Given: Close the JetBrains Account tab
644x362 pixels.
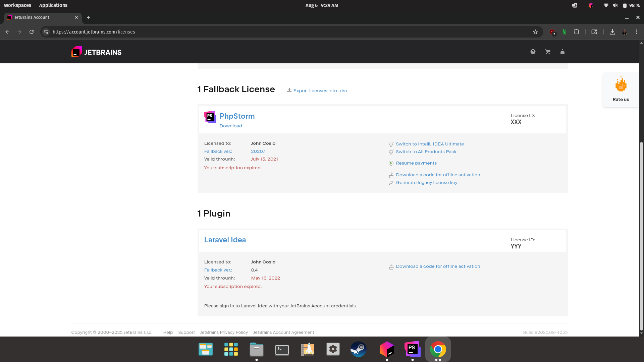Looking at the screenshot, I should pyautogui.click(x=76, y=17).
